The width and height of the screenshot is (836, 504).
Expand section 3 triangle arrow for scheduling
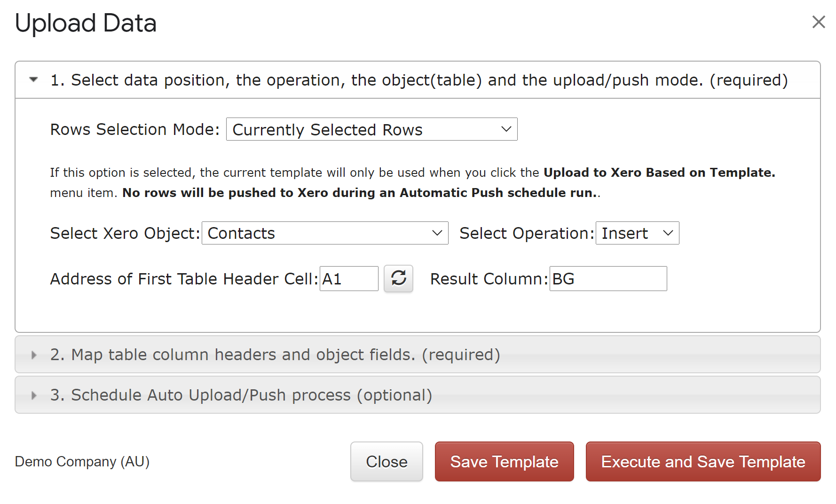[x=34, y=395]
